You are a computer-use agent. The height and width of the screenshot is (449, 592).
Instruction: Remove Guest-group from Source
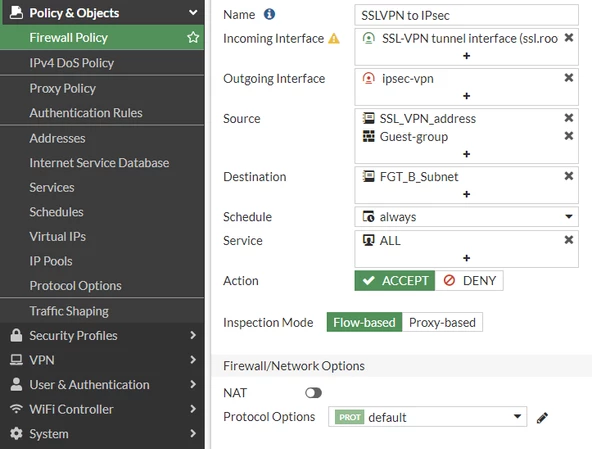coord(569,136)
